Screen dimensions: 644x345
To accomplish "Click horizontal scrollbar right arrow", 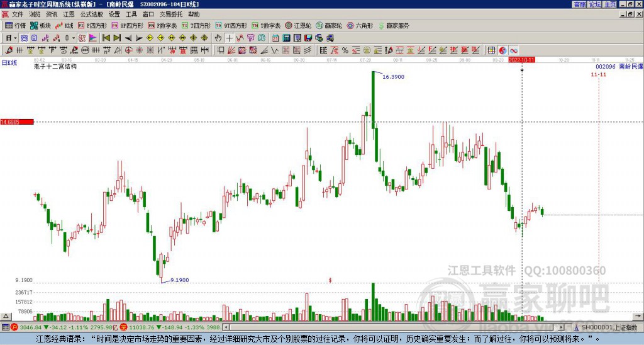I will [x=561, y=327].
